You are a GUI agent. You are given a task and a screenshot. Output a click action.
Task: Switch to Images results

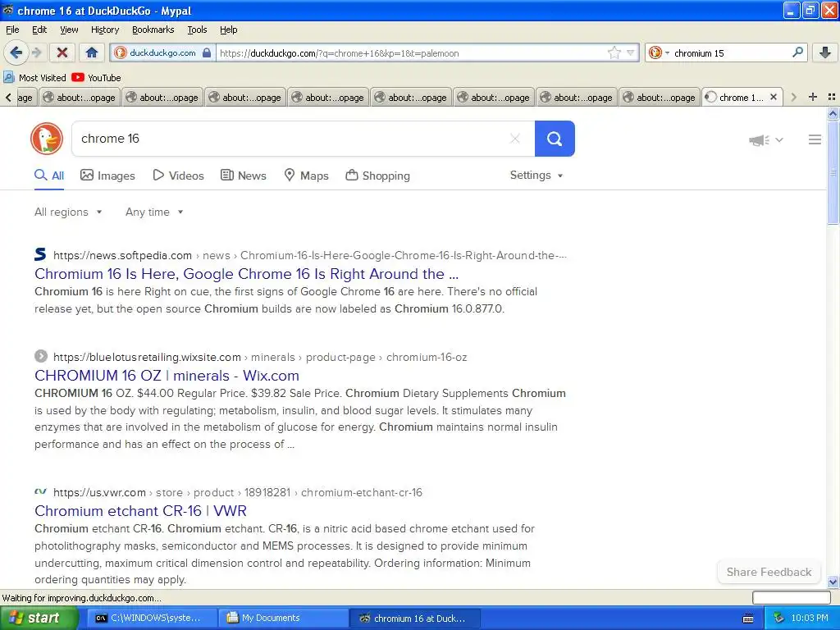coord(107,176)
